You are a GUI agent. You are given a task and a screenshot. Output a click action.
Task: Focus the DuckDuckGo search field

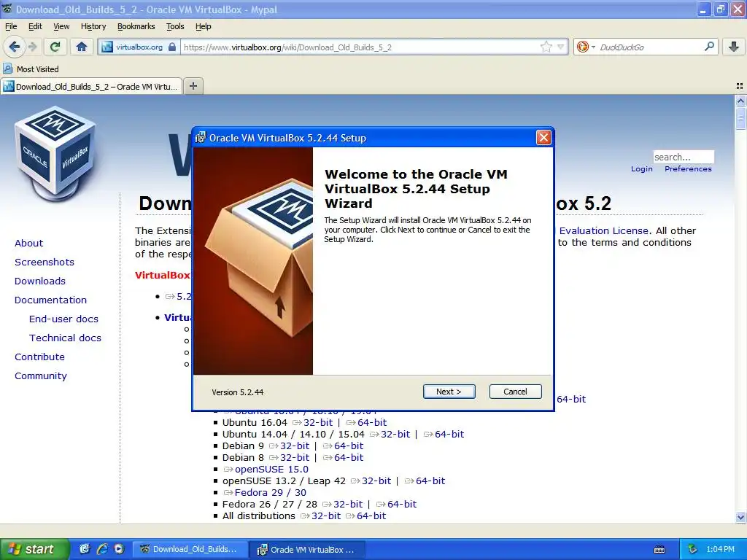point(649,47)
